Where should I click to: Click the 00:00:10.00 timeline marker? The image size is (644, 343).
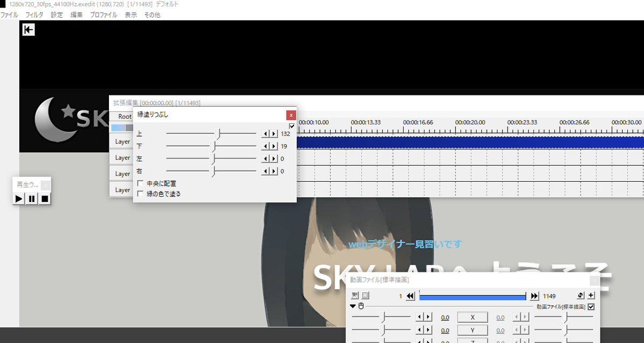(x=313, y=122)
